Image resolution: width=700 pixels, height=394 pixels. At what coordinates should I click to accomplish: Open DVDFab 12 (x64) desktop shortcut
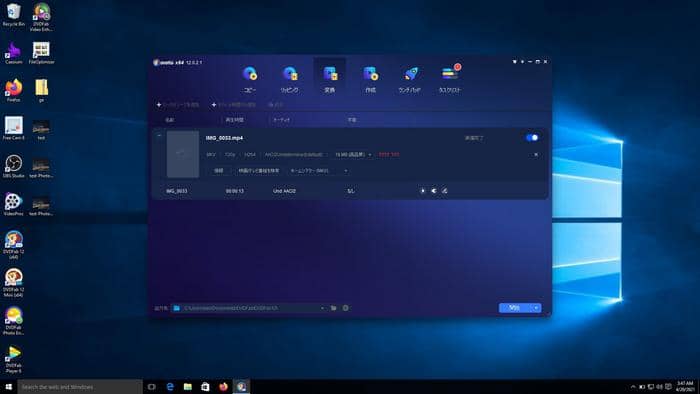pyautogui.click(x=13, y=245)
